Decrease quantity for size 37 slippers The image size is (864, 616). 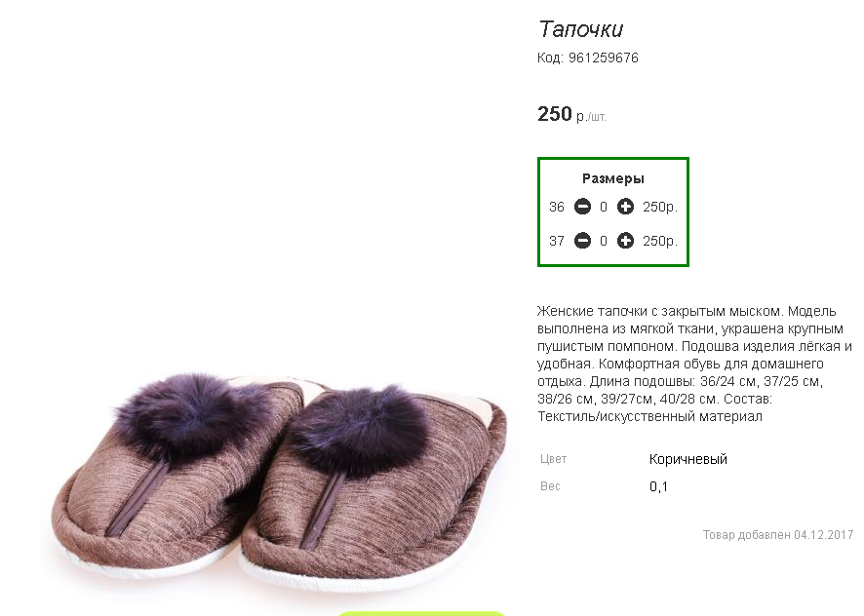coord(582,241)
